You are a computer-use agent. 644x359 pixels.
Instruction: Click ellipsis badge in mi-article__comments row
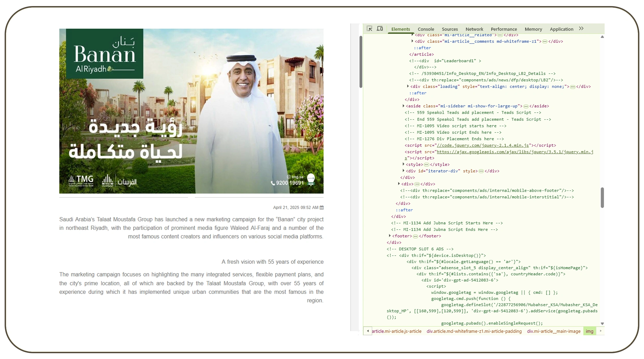pyautogui.click(x=545, y=42)
